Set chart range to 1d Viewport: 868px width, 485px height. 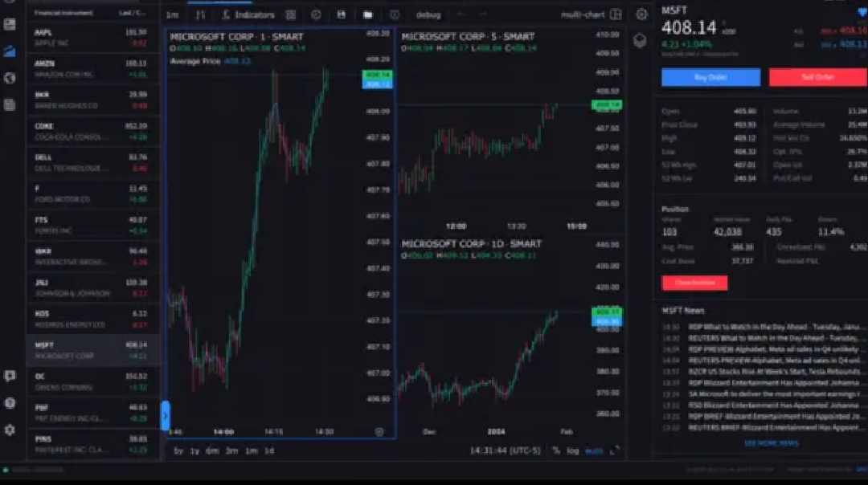pyautogui.click(x=269, y=450)
